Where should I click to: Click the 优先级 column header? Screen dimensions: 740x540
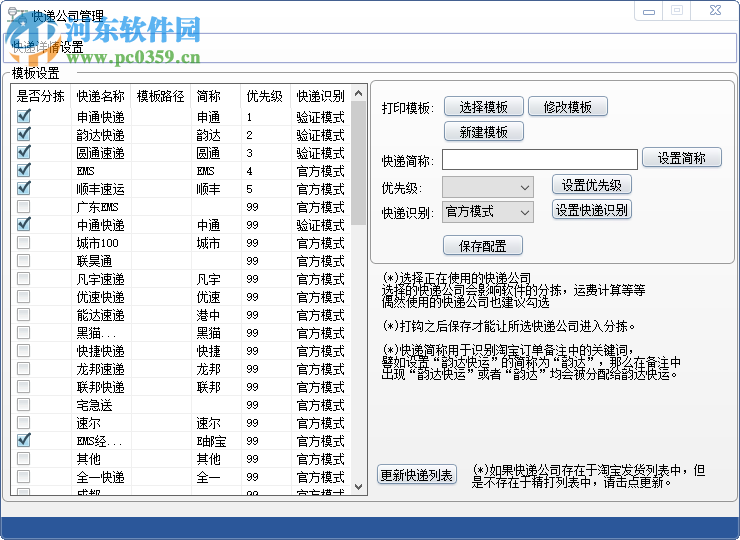[265, 96]
